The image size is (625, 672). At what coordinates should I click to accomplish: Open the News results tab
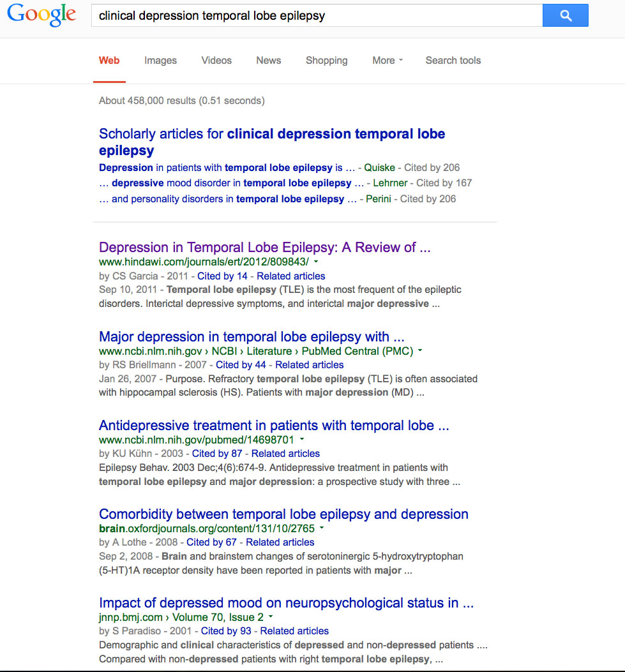click(x=268, y=61)
